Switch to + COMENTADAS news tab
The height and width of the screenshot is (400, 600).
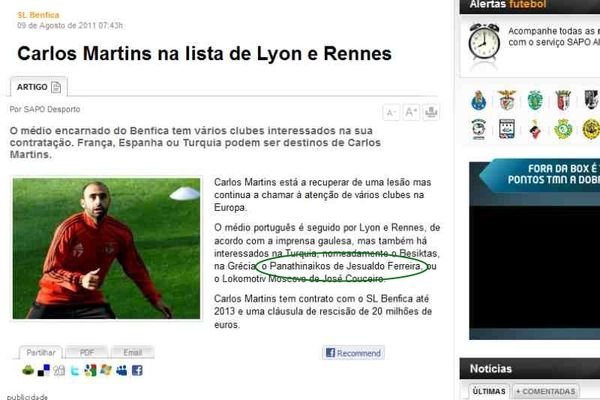(546, 392)
